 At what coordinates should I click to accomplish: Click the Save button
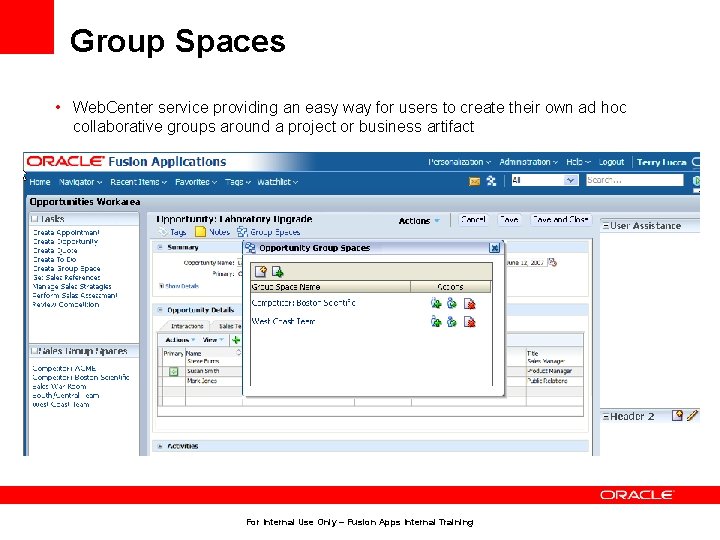(x=509, y=220)
